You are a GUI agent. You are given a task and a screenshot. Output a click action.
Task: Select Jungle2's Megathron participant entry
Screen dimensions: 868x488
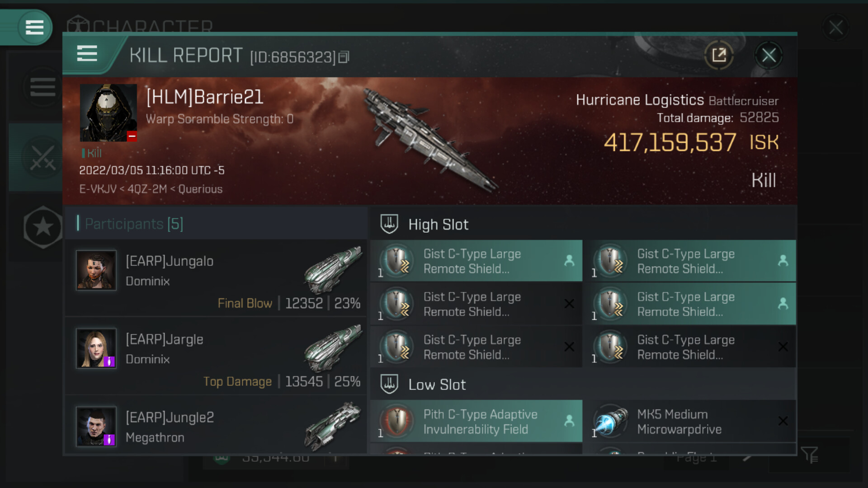click(x=216, y=426)
